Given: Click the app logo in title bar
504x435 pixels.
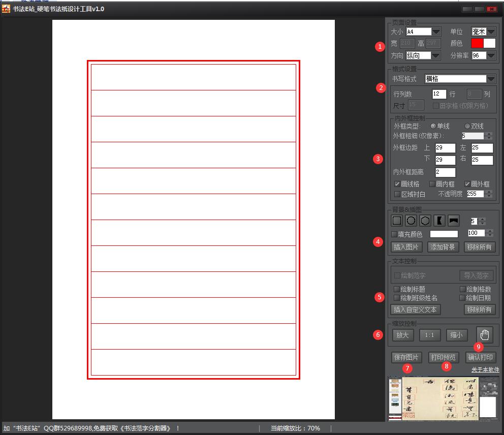Looking at the screenshot, I should coord(6,9).
